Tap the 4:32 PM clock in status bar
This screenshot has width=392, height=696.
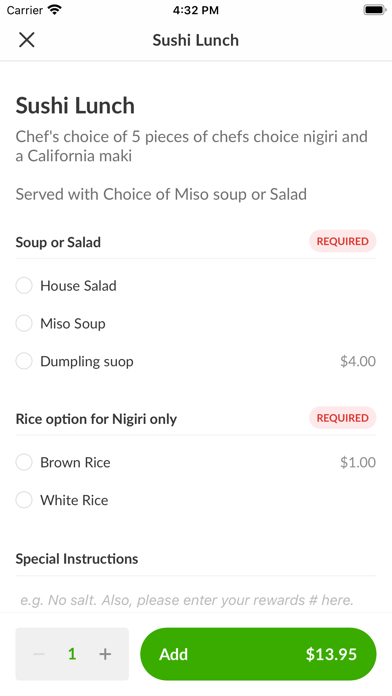196,10
